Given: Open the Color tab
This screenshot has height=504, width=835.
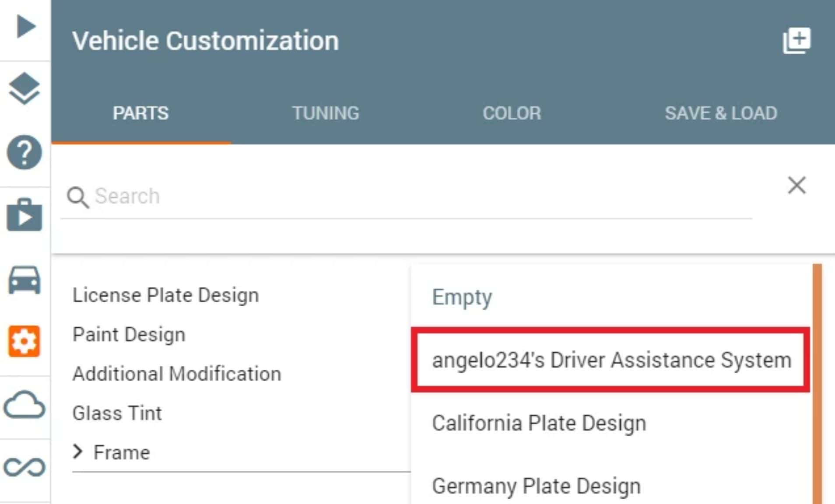Looking at the screenshot, I should point(512,113).
